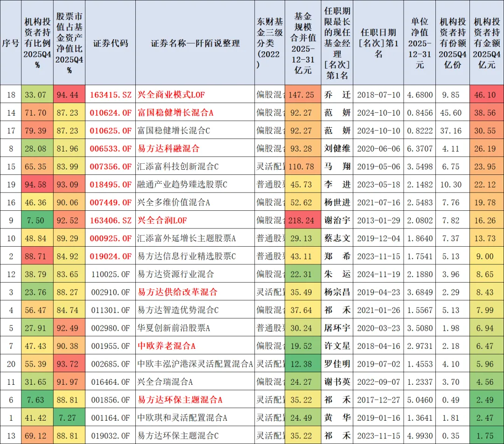
Task: Click code 019032.OF
Action: click(111, 436)
